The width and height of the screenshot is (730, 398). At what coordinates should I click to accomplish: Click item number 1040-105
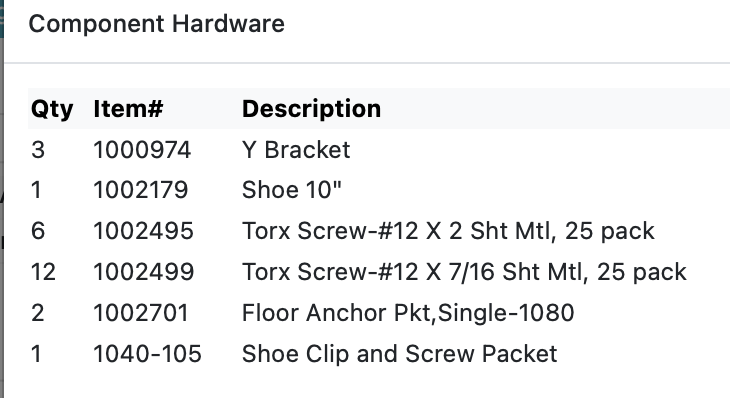click(x=147, y=354)
